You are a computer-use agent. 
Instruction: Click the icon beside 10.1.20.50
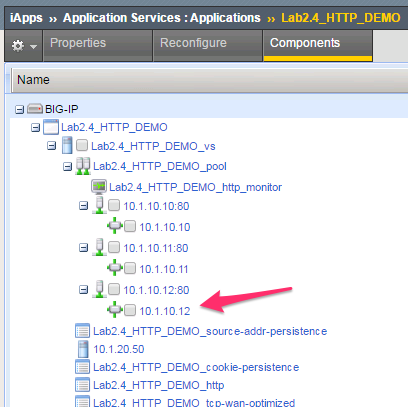(83, 349)
